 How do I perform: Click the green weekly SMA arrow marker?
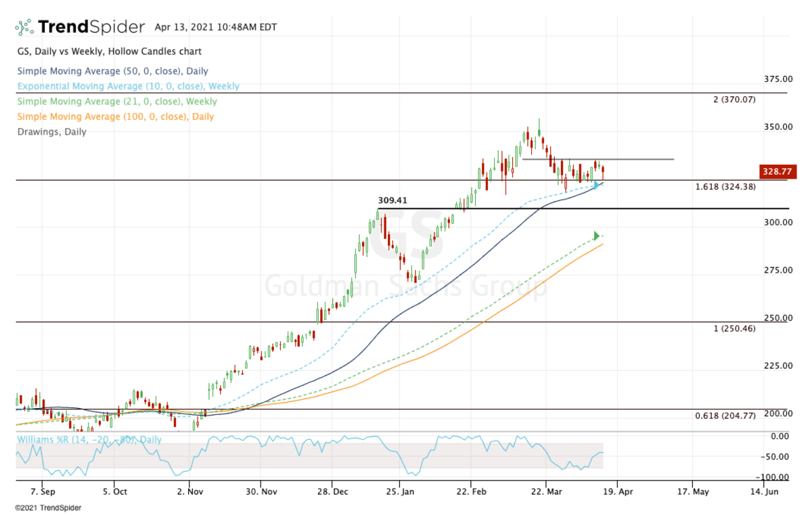597,236
